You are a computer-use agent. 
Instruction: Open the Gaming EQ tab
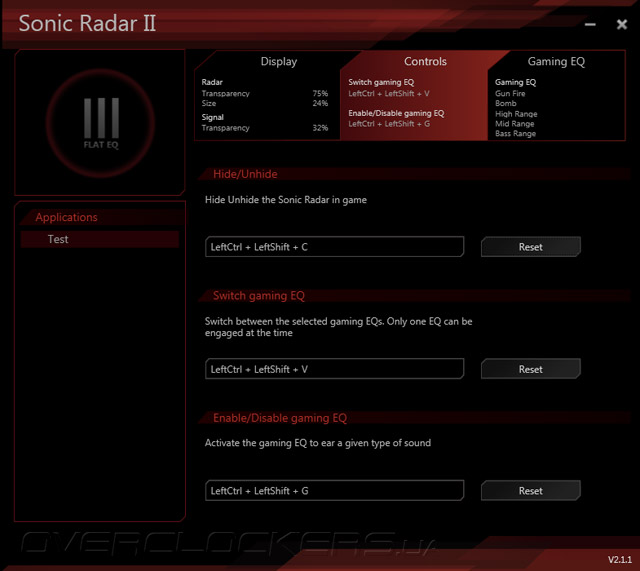coord(556,96)
